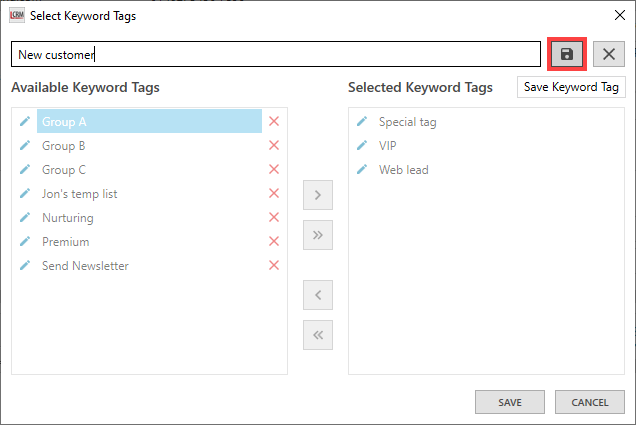
Task: Click the New customer text field
Action: [x=275, y=55]
